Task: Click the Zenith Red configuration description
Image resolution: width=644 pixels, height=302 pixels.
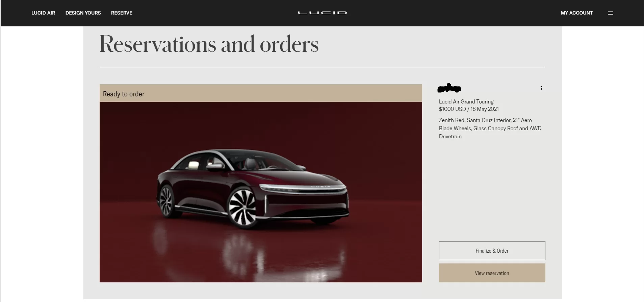Action: pos(490,128)
